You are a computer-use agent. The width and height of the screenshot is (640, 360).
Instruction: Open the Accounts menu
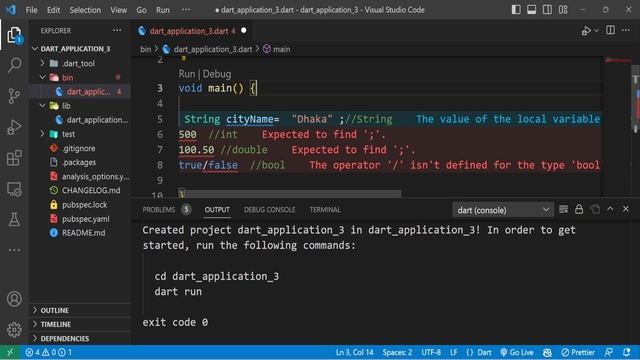click(14, 299)
